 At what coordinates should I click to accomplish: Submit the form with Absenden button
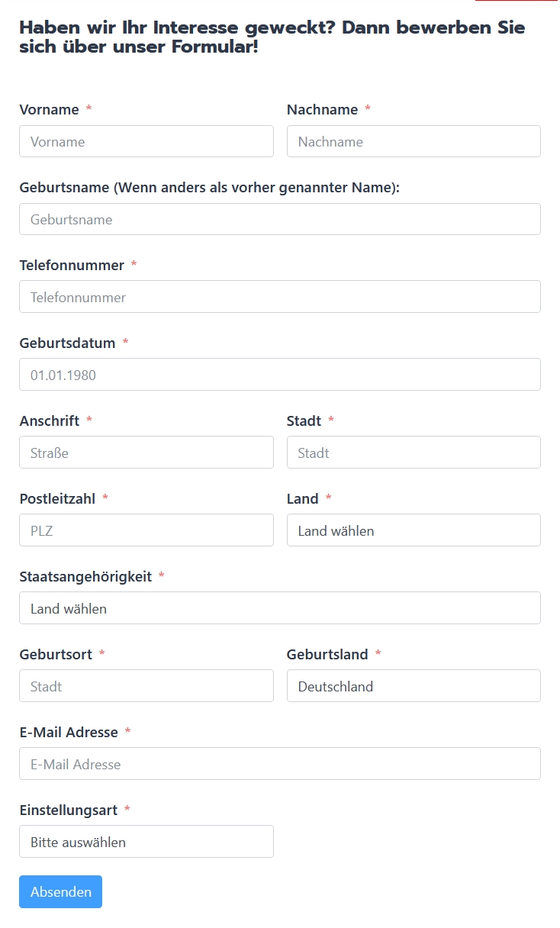pos(60,891)
